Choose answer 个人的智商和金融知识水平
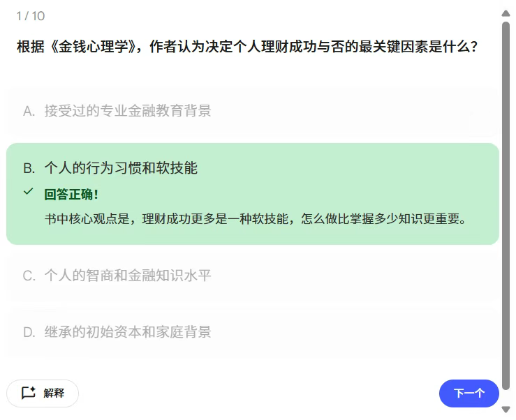Screen dimensions: 516x420 pos(127,276)
